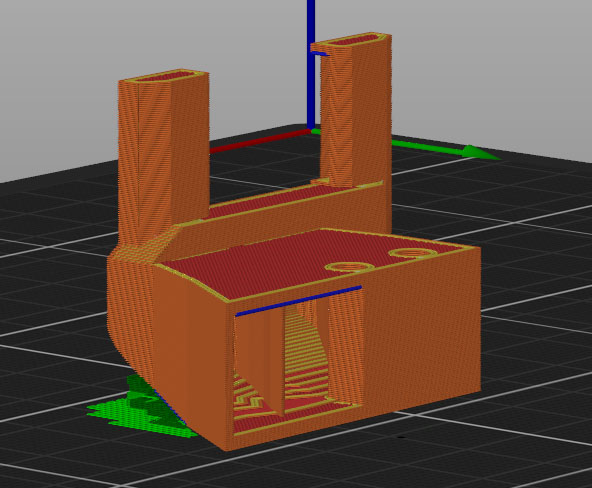
Task: Click the farther circular hole near the box corner
Action: click(412, 253)
